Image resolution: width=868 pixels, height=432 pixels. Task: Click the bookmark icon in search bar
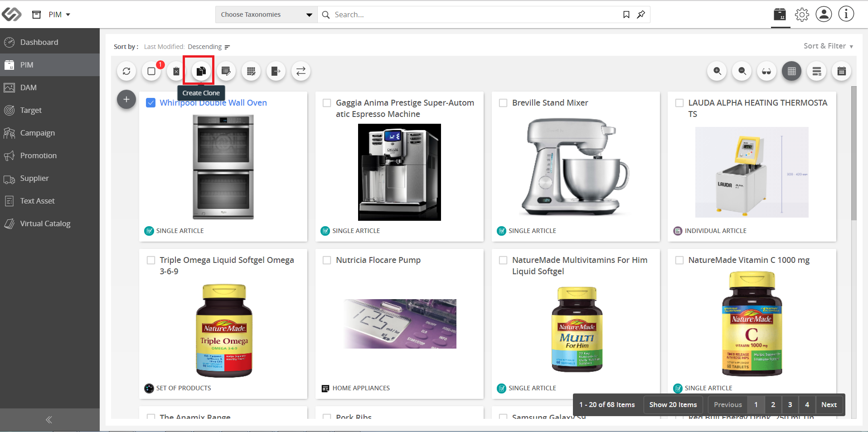tap(626, 15)
